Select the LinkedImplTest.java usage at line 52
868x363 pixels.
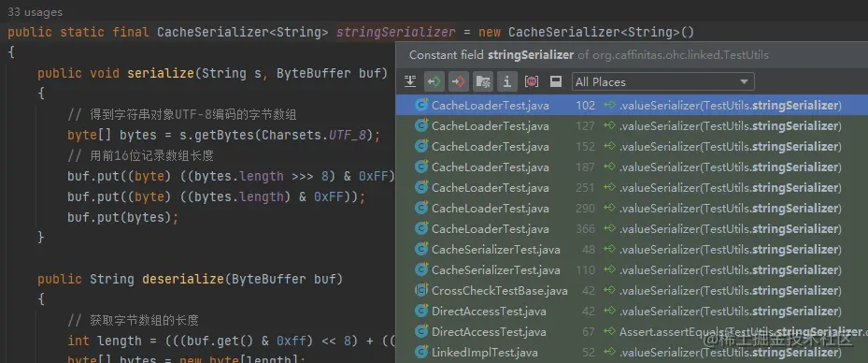[632, 352]
